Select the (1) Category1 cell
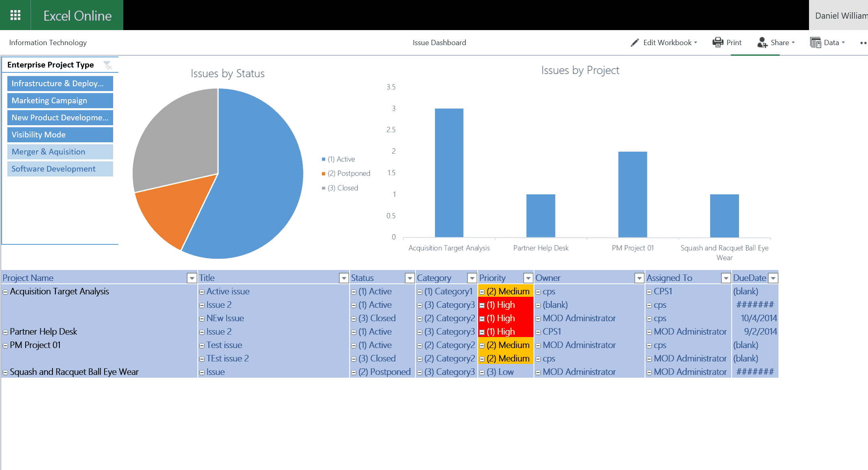868x470 pixels. click(446, 292)
